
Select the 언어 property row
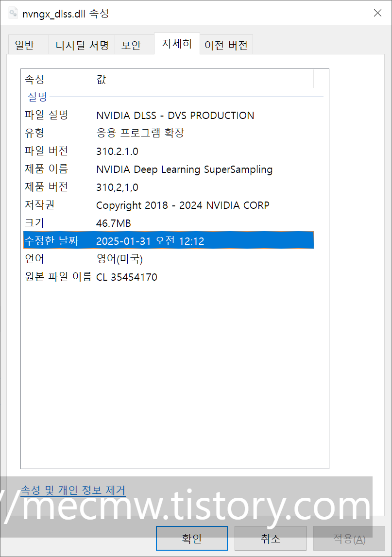[x=169, y=259]
